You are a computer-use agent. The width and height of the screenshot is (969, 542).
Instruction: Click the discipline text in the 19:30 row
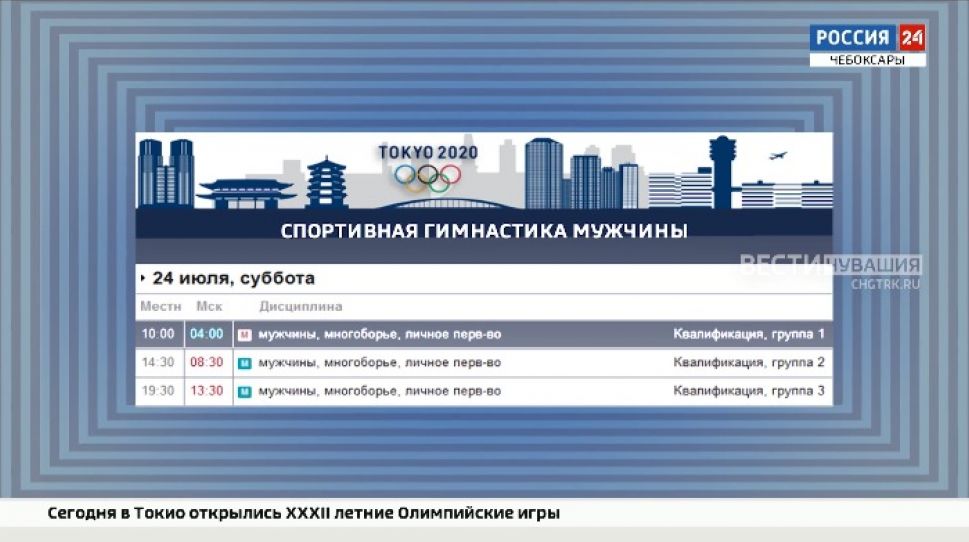[x=379, y=391]
